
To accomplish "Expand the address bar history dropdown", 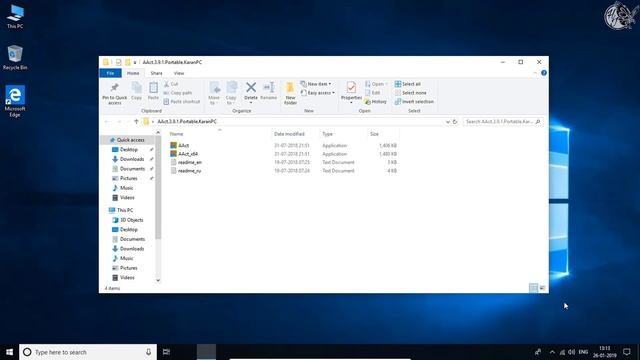I will 448,122.
